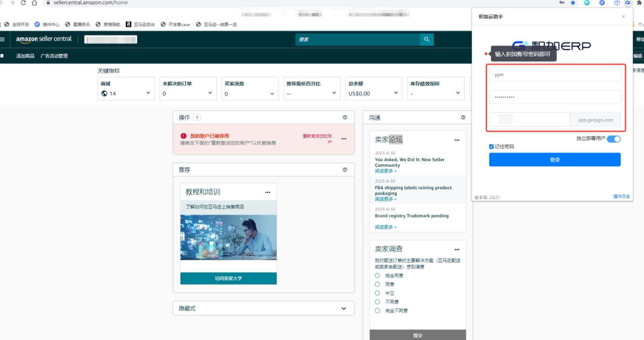Open the 添加商品 menu item
This screenshot has width=644, height=340.
coord(25,56)
